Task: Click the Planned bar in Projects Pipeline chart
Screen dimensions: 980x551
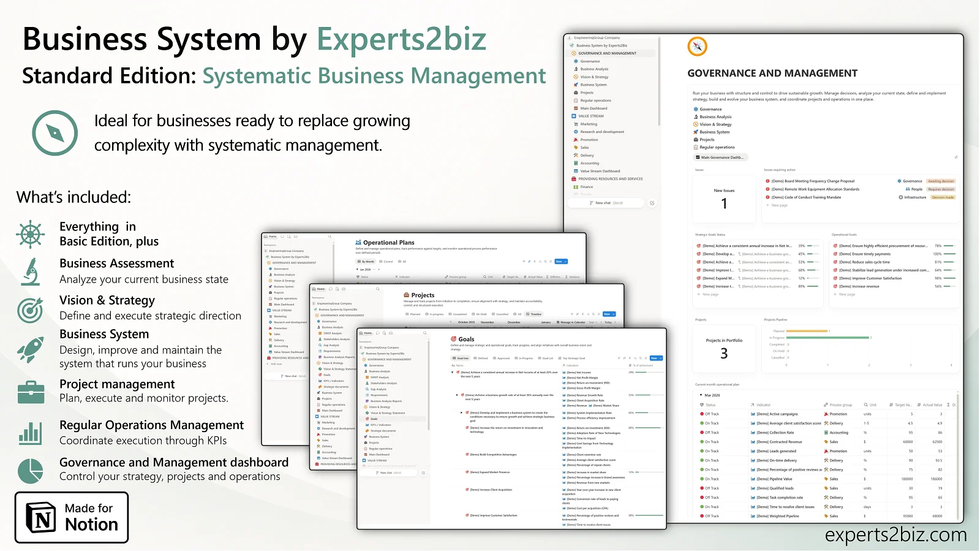Action: point(807,331)
